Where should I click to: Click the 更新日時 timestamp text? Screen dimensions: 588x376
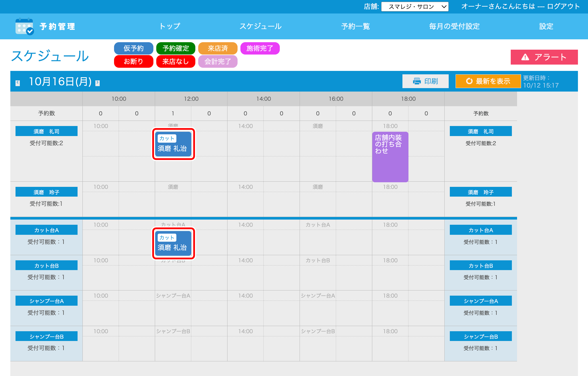coord(541,82)
